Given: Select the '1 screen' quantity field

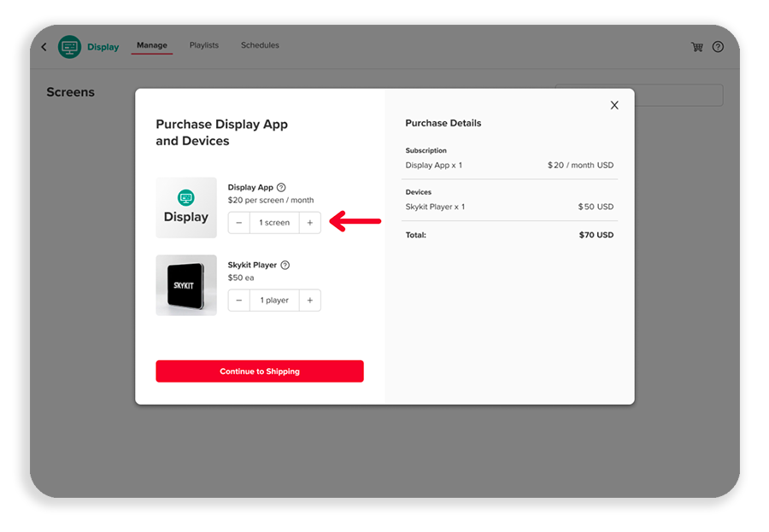Looking at the screenshot, I should [274, 223].
